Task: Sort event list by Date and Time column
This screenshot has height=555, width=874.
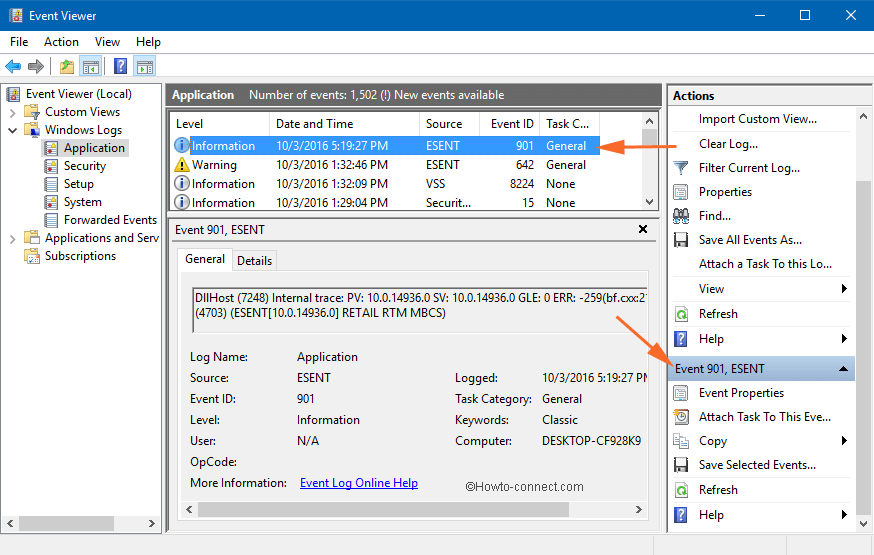Action: 344,124
